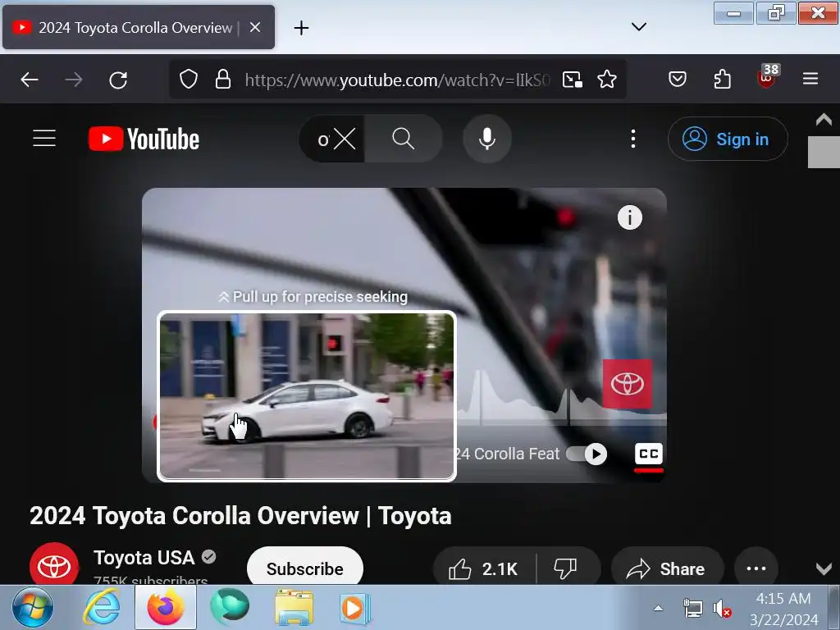Screen dimensions: 840x630
Task: Open the YouTube guide hamburger menu
Action: 44,138
